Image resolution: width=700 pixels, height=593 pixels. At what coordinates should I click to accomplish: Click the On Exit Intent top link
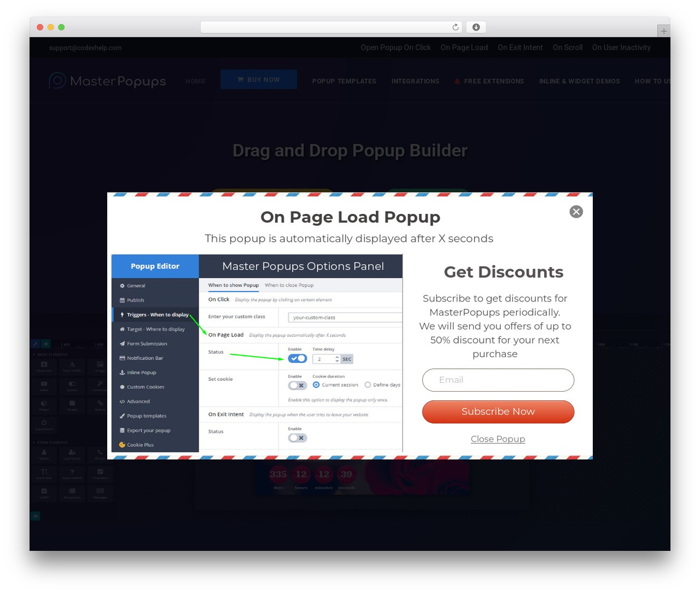[520, 48]
